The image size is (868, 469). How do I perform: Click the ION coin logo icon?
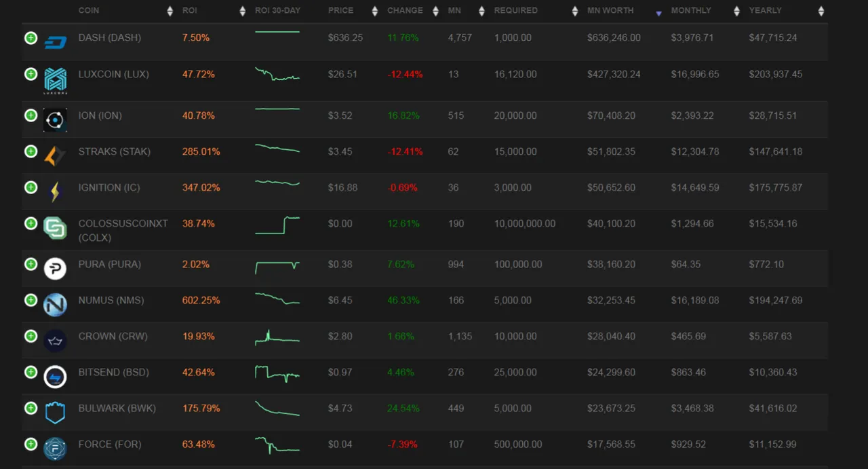(55, 120)
